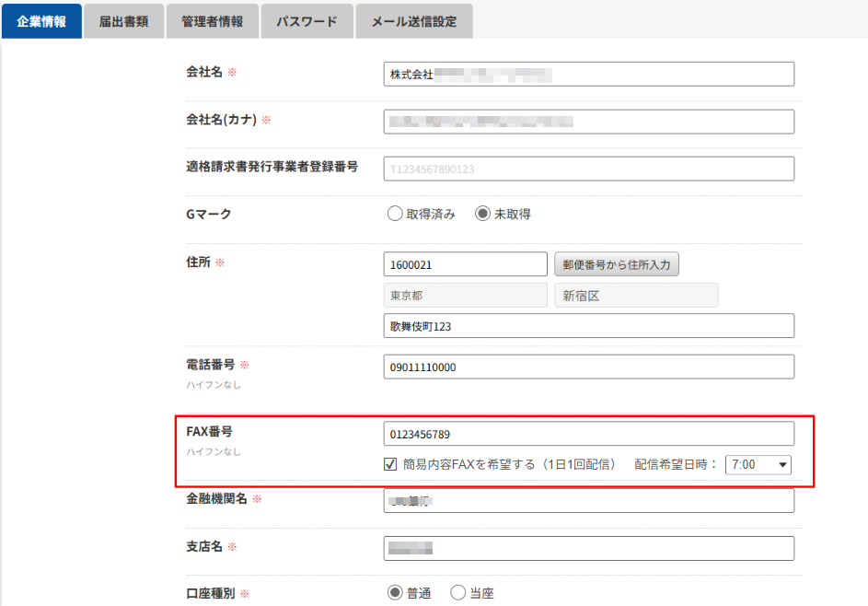The height and width of the screenshot is (606, 868).
Task: Toggle the 簡易内容FAXを希望する checkbox
Action: (x=390, y=464)
